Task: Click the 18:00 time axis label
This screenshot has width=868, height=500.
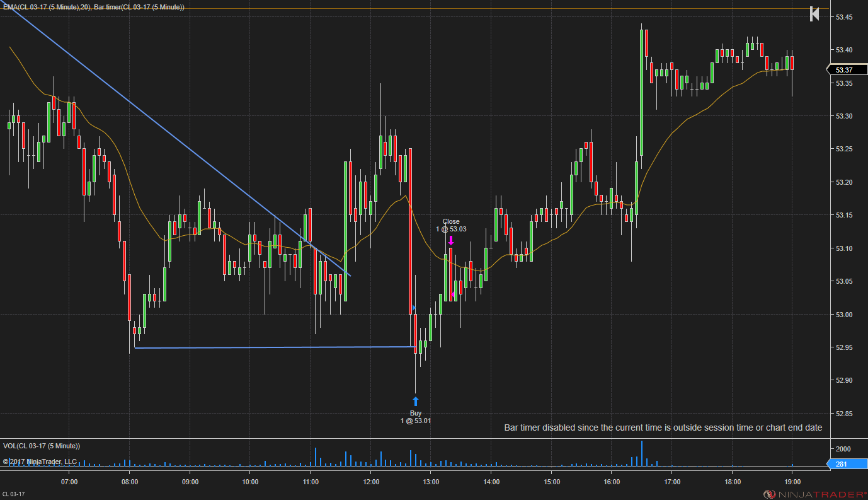Action: pos(732,482)
